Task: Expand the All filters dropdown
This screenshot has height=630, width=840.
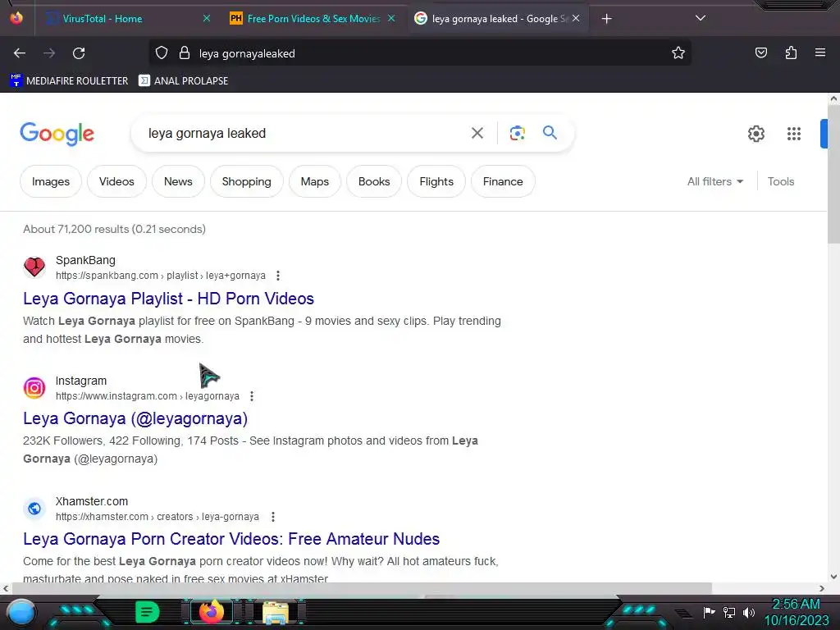Action: [x=715, y=181]
